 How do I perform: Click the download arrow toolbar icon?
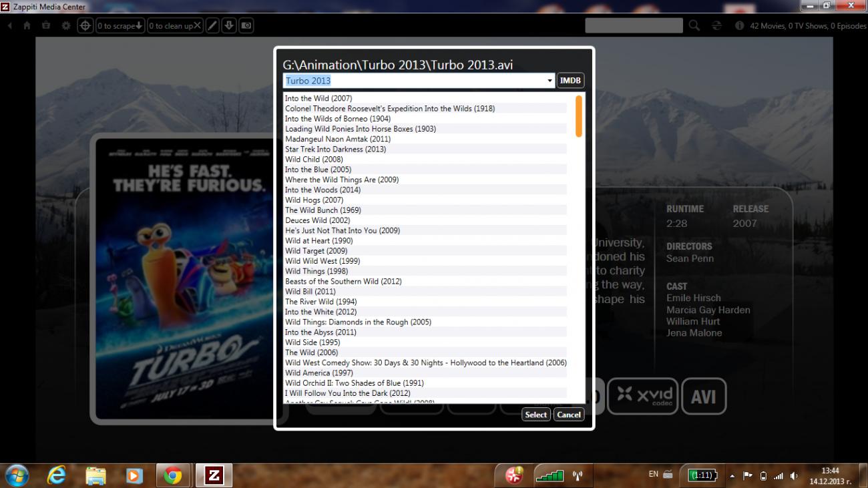point(229,26)
